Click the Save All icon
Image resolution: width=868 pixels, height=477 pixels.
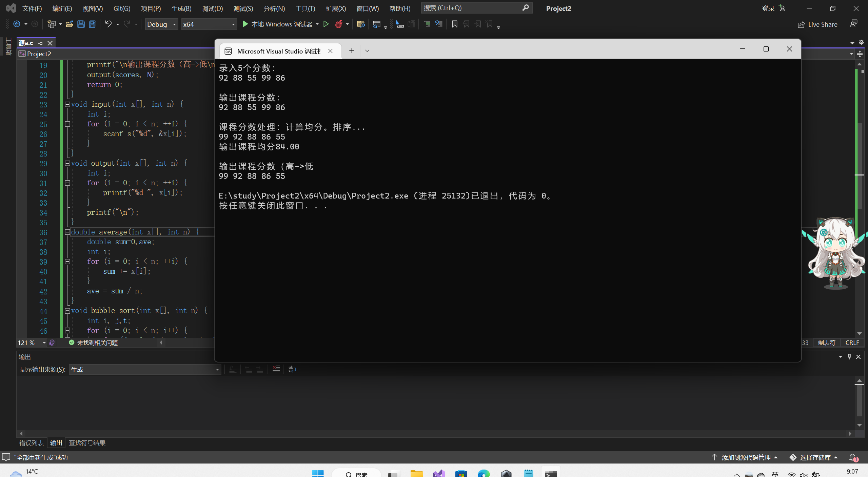tap(92, 24)
